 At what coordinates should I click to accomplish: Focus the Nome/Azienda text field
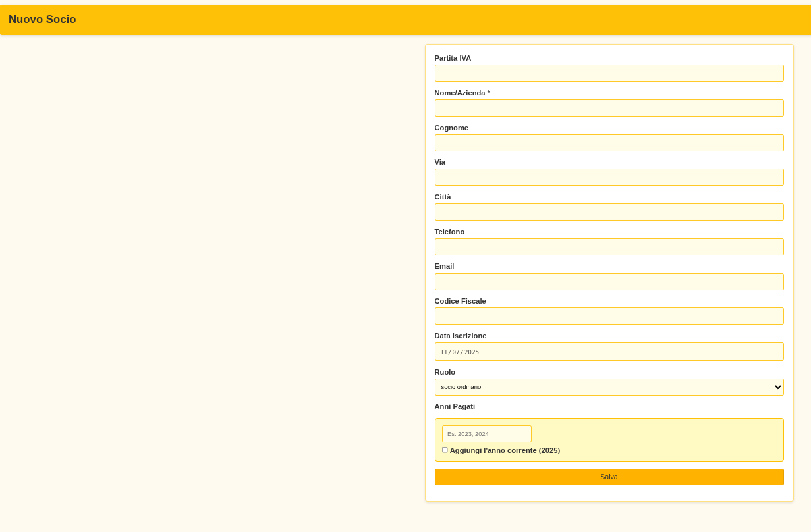(609, 108)
